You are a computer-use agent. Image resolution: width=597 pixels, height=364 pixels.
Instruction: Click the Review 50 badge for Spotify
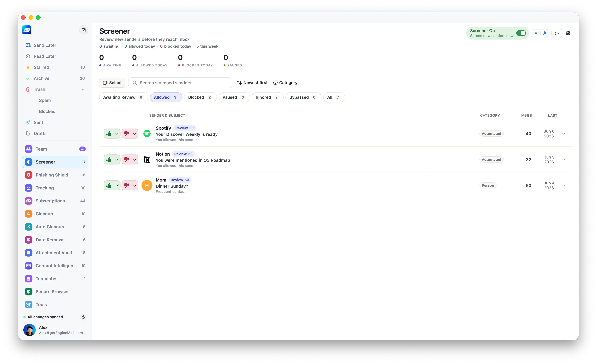click(x=185, y=128)
